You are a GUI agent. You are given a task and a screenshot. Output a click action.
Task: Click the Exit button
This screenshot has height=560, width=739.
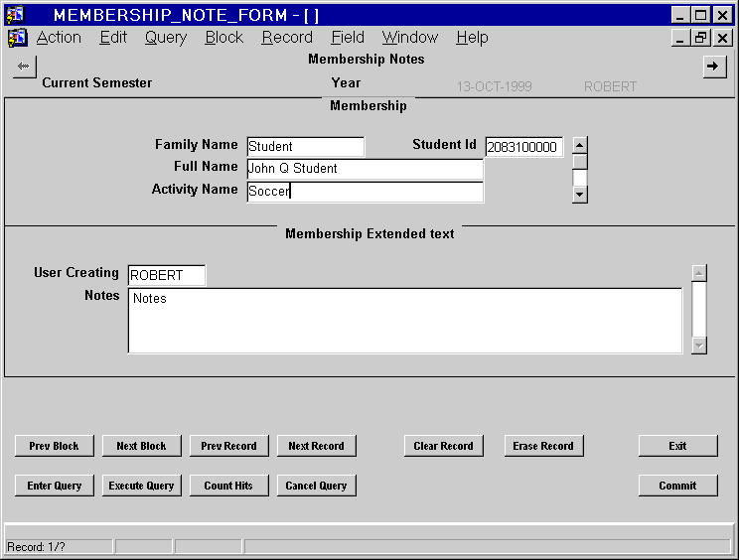[677, 446]
